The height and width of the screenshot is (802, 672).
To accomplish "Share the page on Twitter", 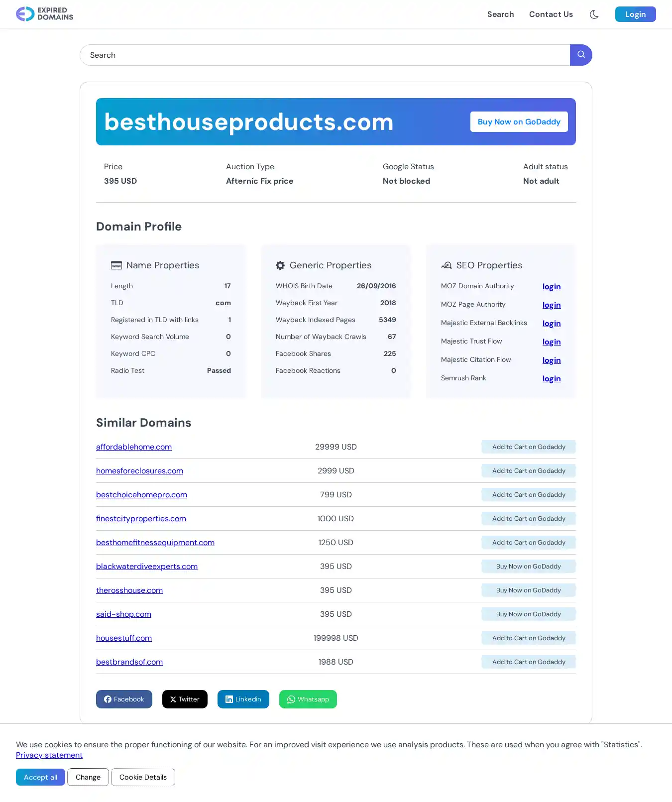I will (185, 699).
